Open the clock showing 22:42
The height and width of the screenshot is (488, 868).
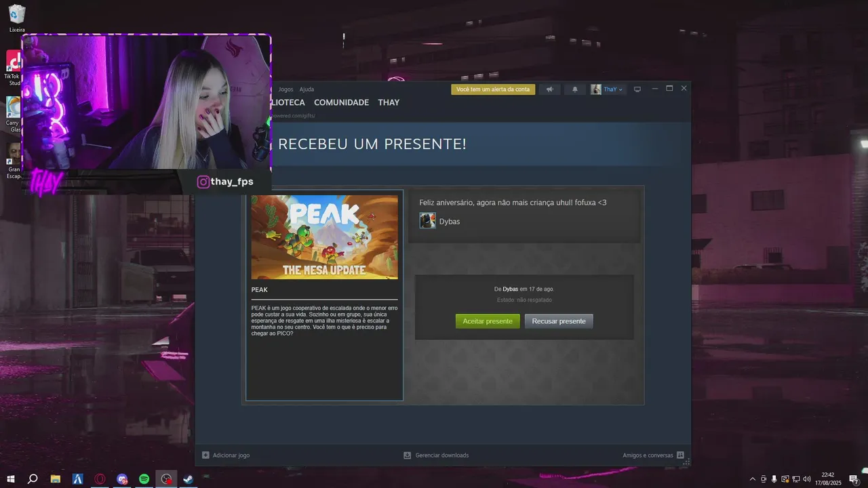[x=828, y=479]
